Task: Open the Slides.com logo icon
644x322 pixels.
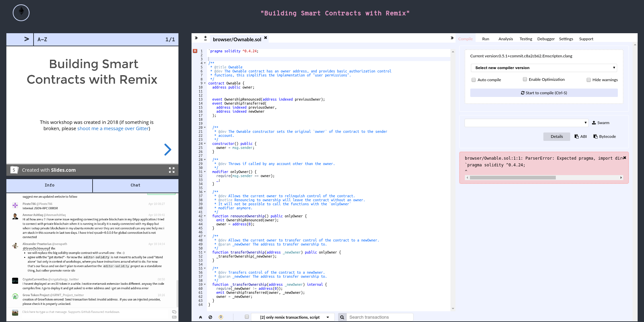Action: click(14, 170)
